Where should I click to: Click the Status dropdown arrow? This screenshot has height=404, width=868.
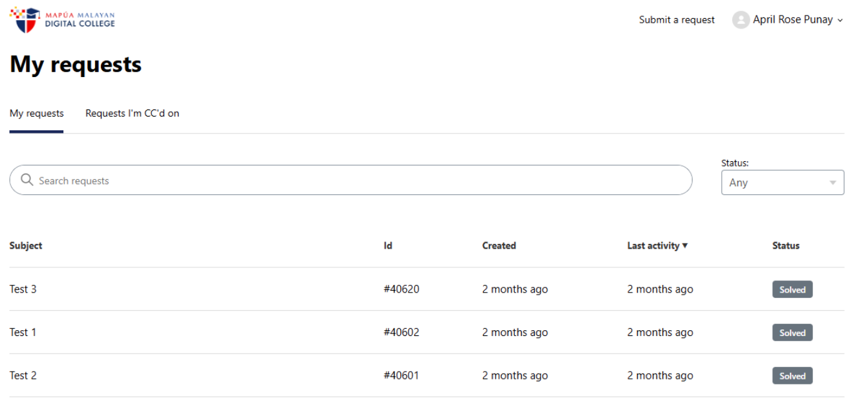pos(832,183)
